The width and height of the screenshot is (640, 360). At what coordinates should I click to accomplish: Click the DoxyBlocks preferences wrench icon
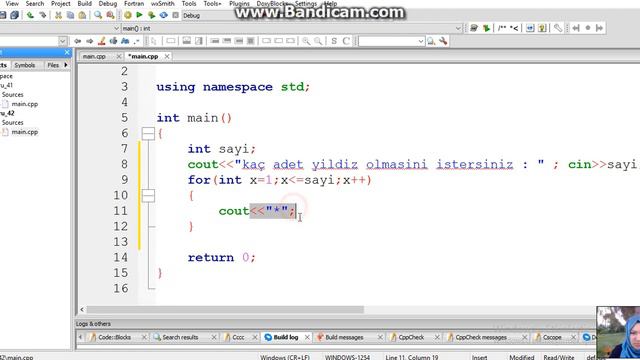click(558, 28)
